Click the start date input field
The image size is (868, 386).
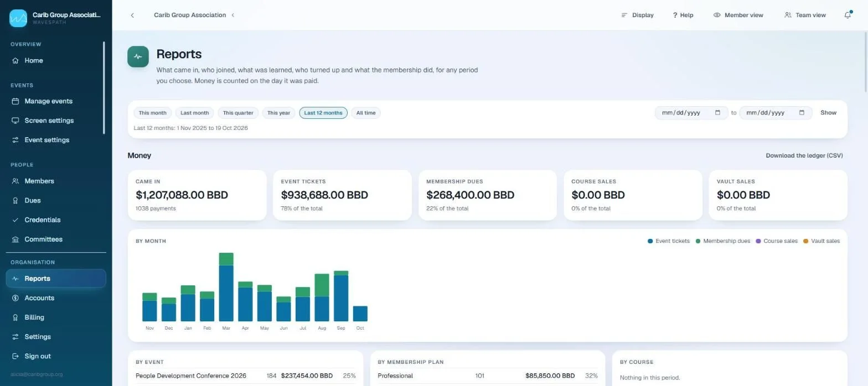click(691, 113)
